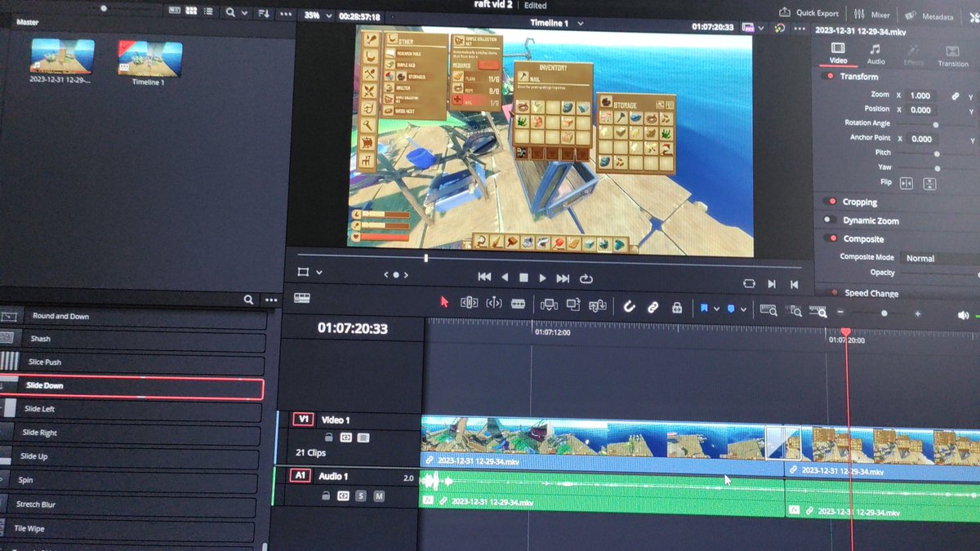This screenshot has width=980, height=551.
Task: Click the Custom Zoom icon
Action: tap(818, 312)
